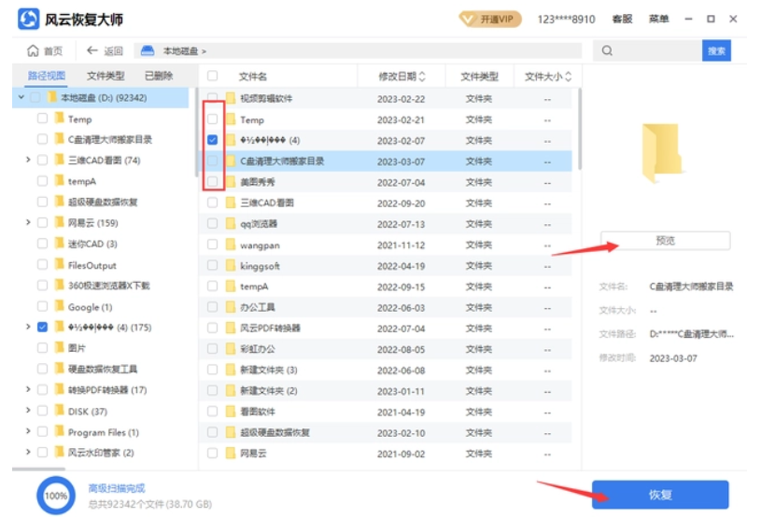
Task: Click the folder icon of 图片 in the tree
Action: (59, 347)
